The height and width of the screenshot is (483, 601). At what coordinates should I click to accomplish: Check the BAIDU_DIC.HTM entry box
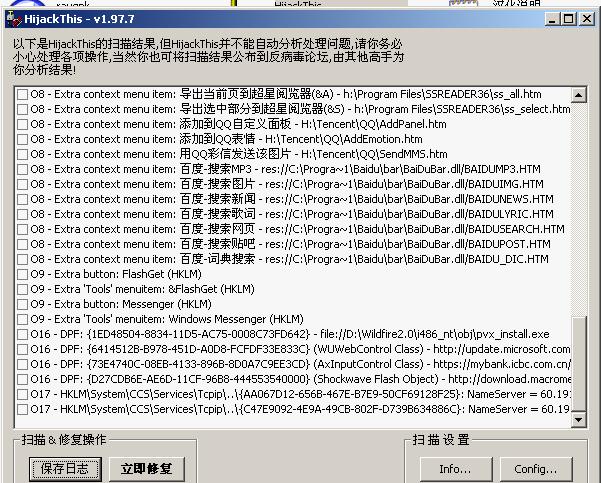(22, 260)
